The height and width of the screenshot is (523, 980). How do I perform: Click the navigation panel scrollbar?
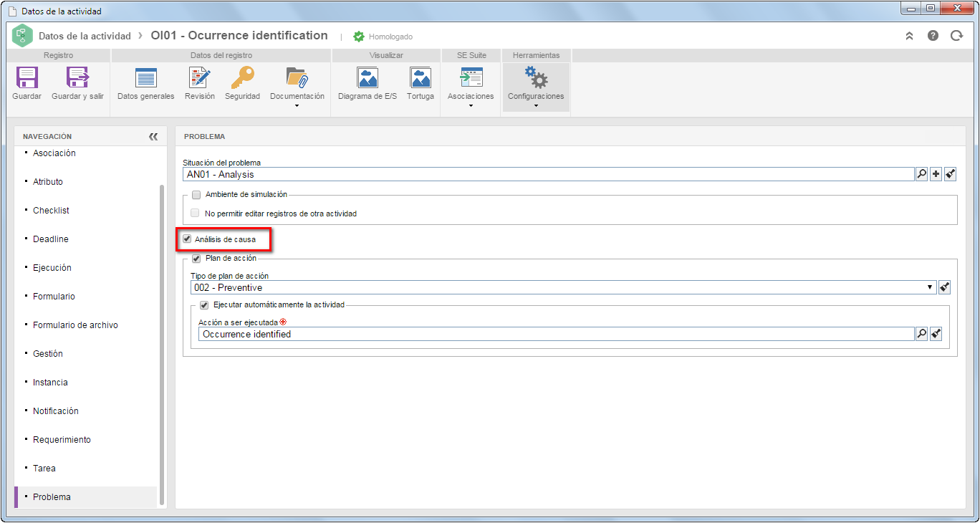click(162, 345)
